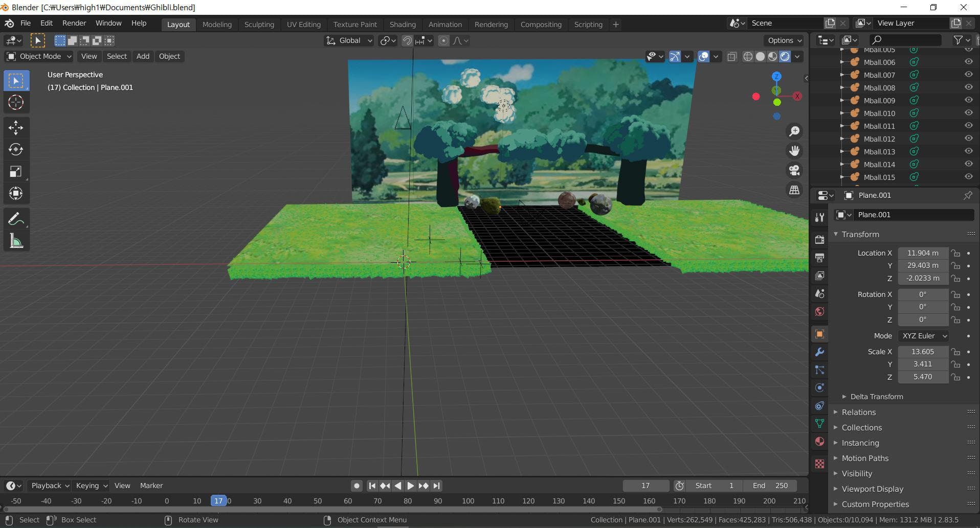Toggle snapping magnet in header

click(407, 40)
